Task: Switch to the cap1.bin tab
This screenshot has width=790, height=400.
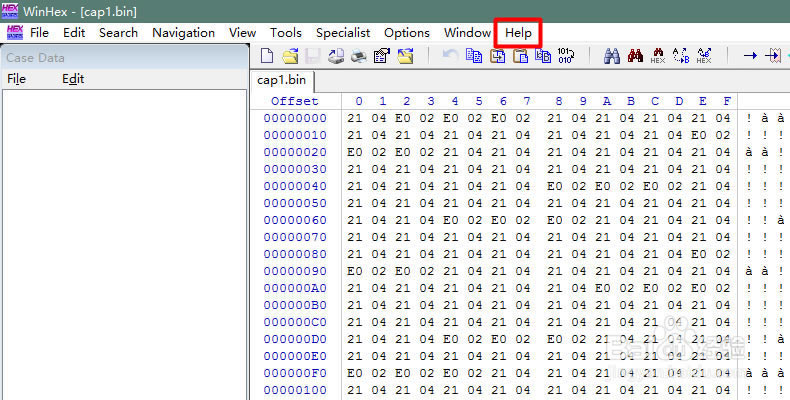Action: click(282, 80)
